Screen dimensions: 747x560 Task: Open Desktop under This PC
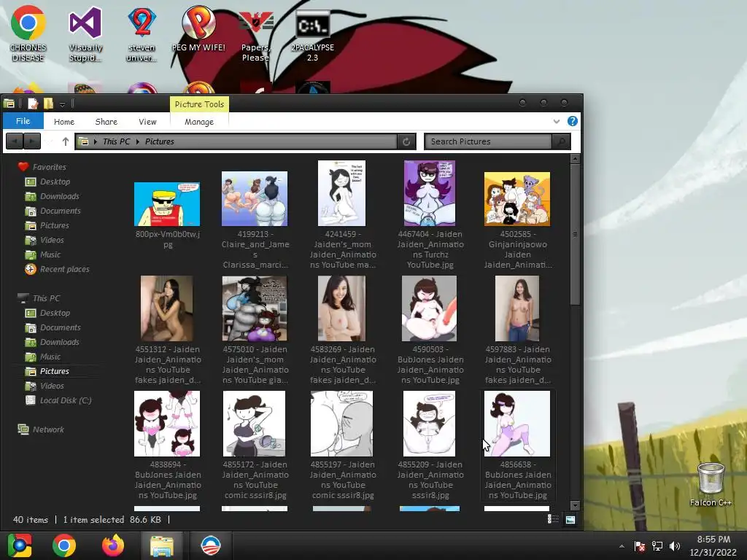tap(55, 313)
